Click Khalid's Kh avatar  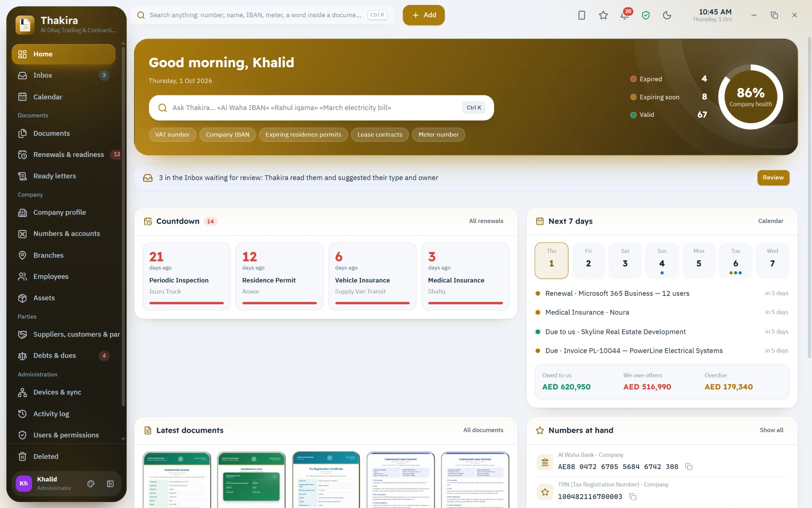coord(24,483)
